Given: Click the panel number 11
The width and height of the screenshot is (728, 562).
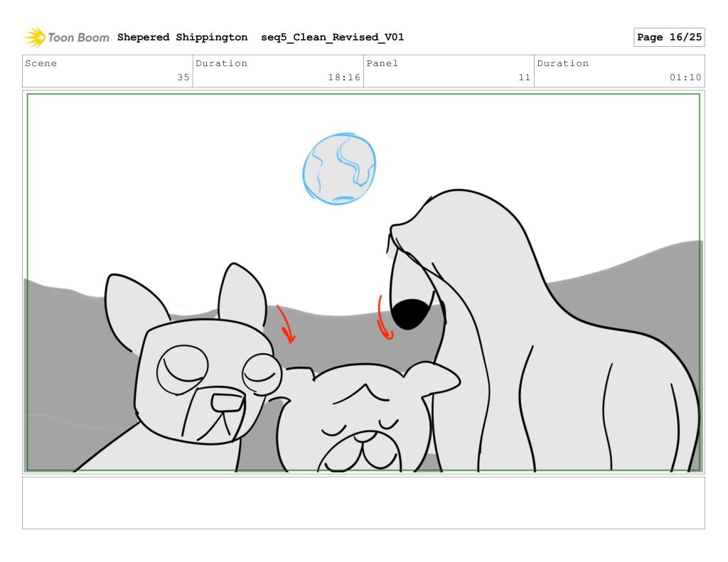Looking at the screenshot, I should point(524,77).
